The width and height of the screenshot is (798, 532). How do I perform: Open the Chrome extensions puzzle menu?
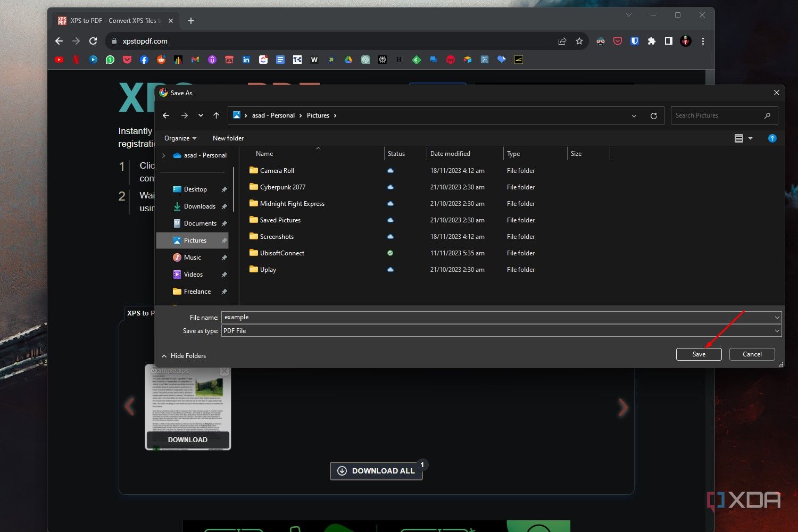pyautogui.click(x=652, y=41)
